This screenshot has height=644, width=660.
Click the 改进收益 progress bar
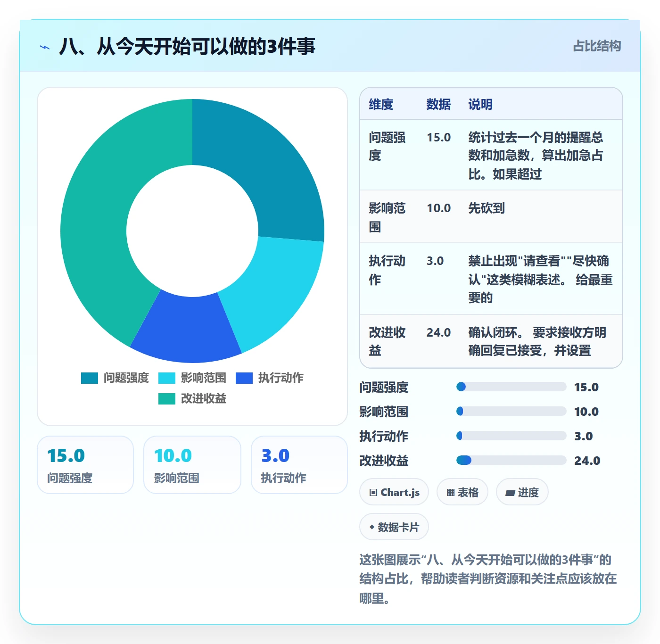click(x=511, y=460)
